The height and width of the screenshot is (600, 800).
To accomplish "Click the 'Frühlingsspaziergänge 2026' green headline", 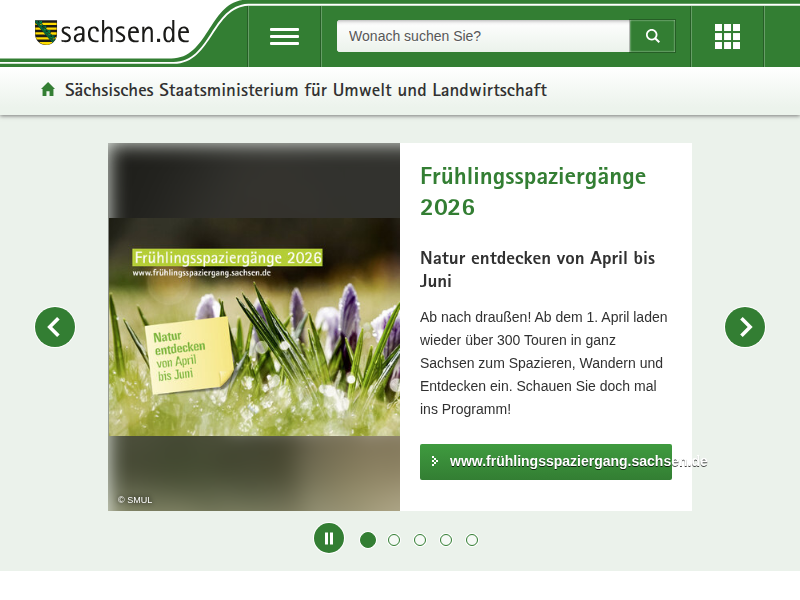I will click(x=533, y=191).
